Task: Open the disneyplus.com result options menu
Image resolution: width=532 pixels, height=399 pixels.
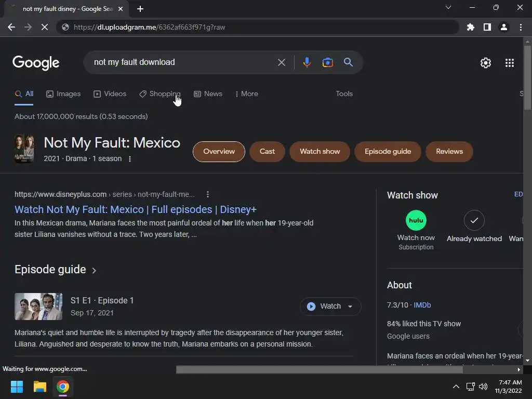Action: pos(208,194)
